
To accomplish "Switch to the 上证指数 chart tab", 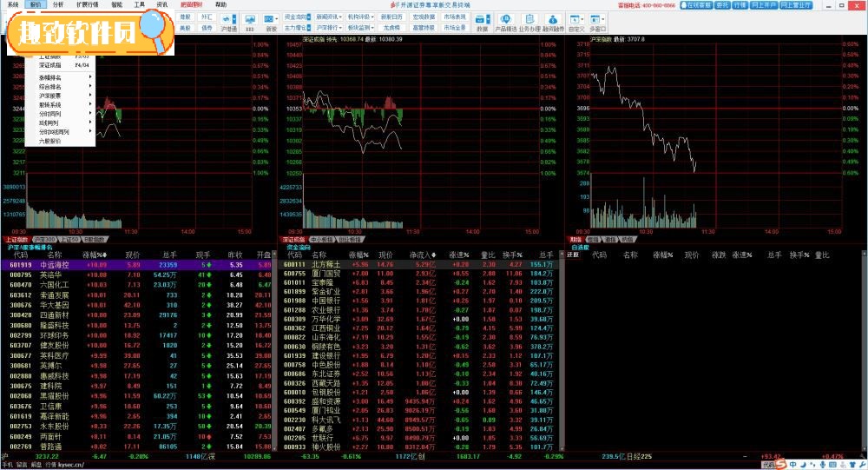I will tap(16, 239).
